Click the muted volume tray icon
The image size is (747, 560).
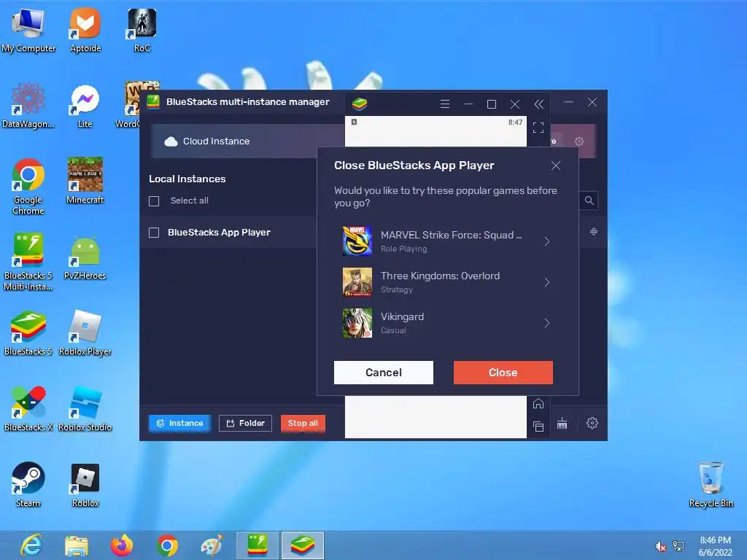click(660, 546)
